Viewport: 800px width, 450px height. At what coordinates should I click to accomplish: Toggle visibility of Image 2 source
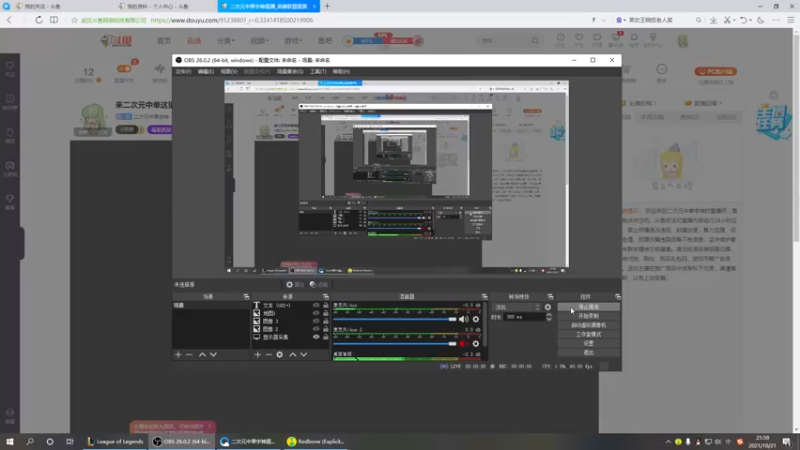coord(316,329)
